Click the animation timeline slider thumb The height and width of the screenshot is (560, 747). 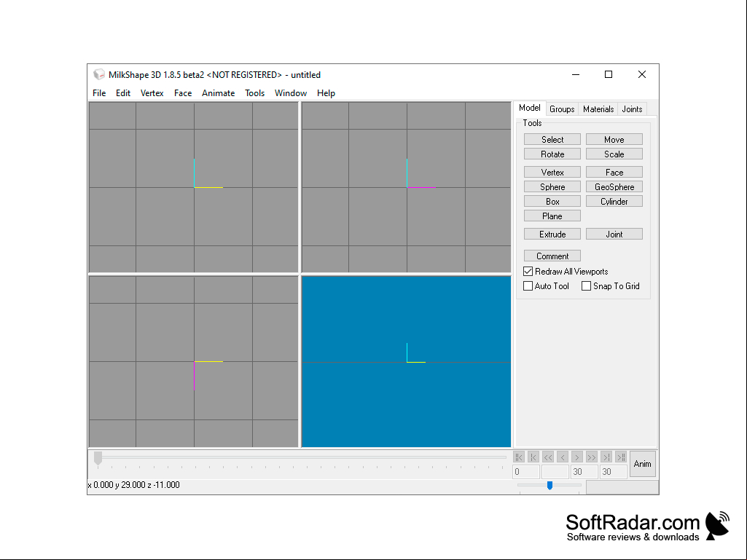point(98,458)
